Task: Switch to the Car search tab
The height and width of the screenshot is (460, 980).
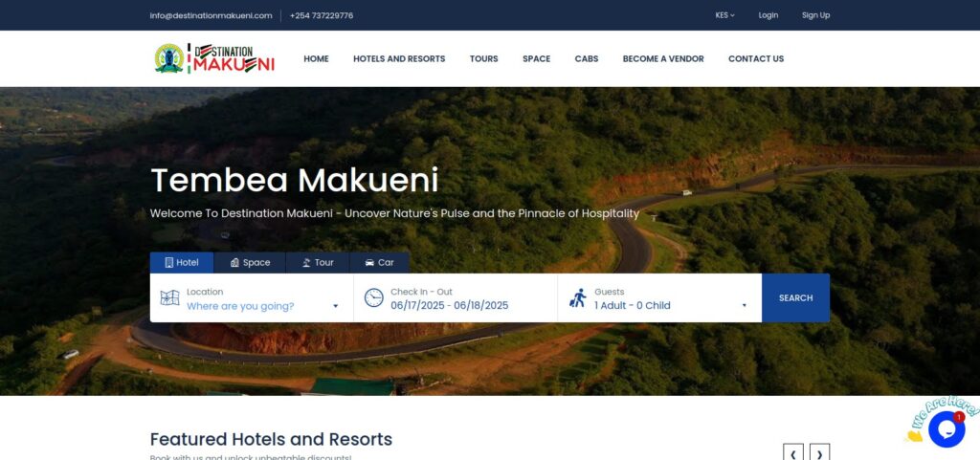Action: [x=379, y=263]
